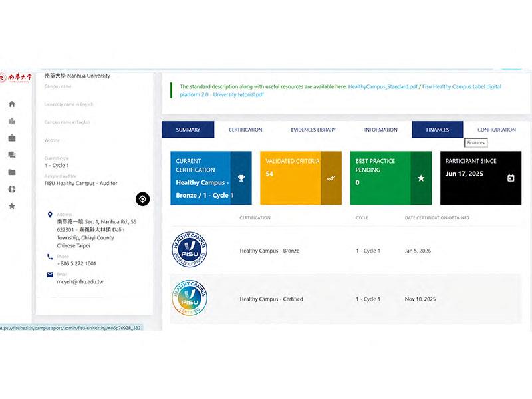Click the folder icon in sidebar
Image resolution: width=532 pixels, height=399 pixels.
tap(12, 172)
